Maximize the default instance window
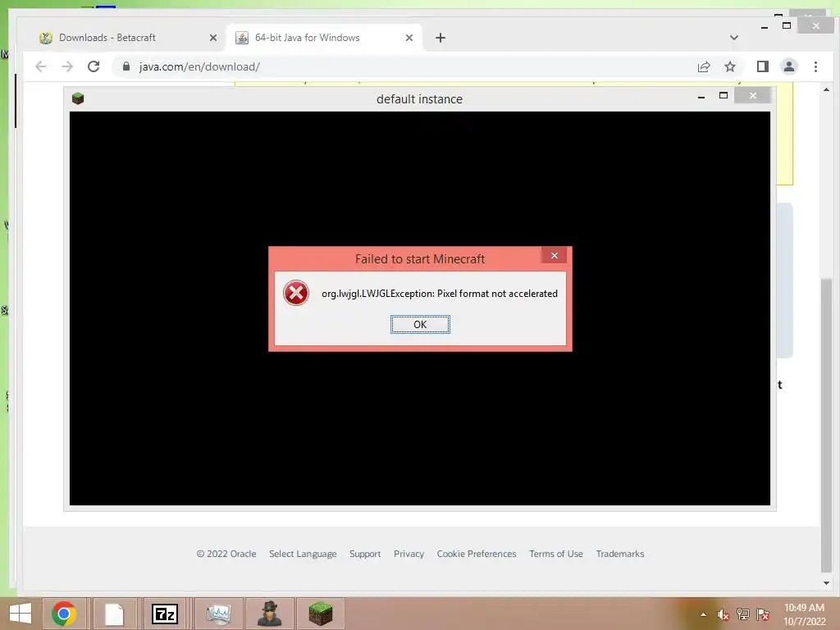 click(x=724, y=95)
